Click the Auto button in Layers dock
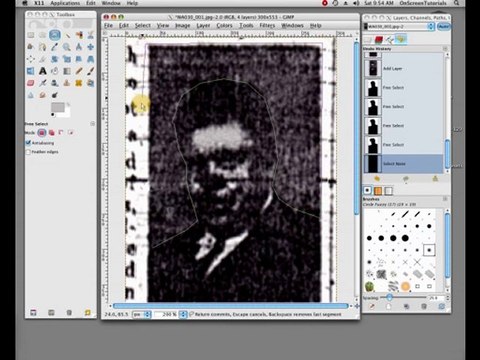480x360 pixels. coord(443,27)
